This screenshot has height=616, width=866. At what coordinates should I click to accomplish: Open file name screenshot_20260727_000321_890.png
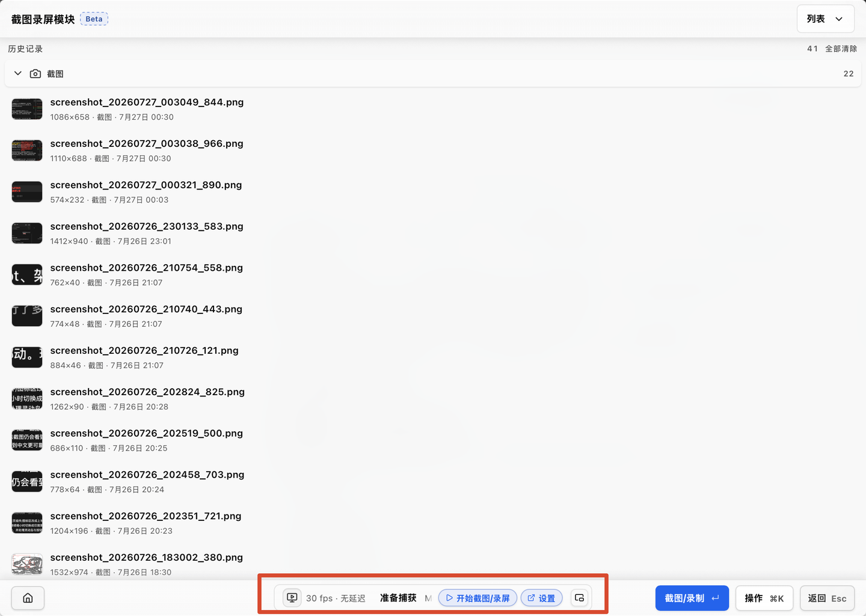point(146,185)
